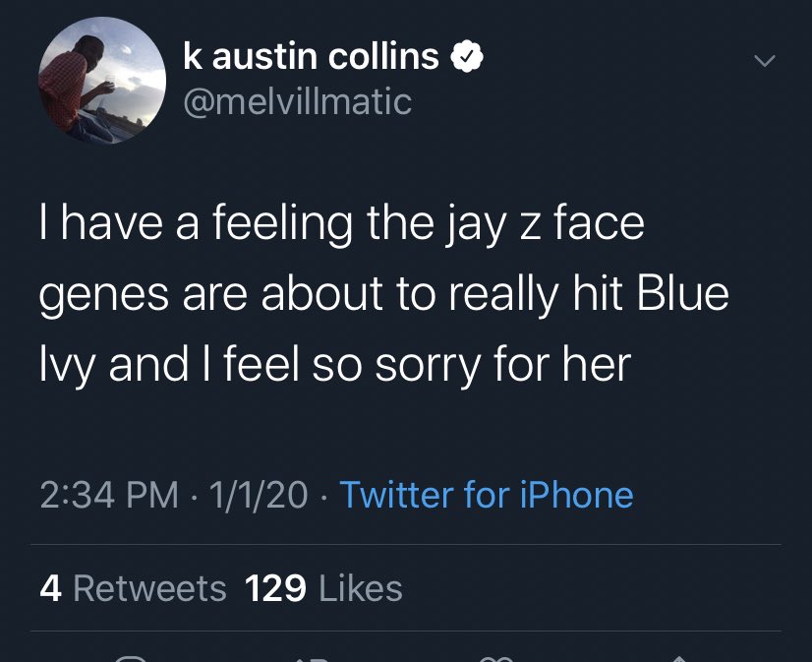Tap the share arrow icon
812x662 pixels.
pyautogui.click(x=679, y=656)
